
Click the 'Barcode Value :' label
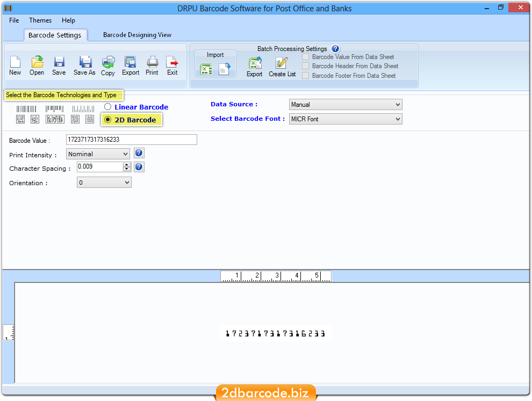[30, 141]
